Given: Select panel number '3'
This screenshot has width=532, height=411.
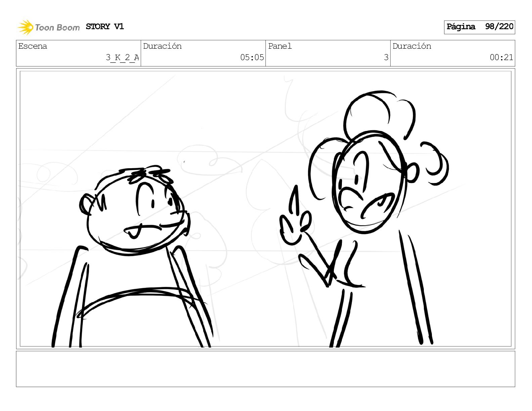Looking at the screenshot, I should (x=386, y=57).
